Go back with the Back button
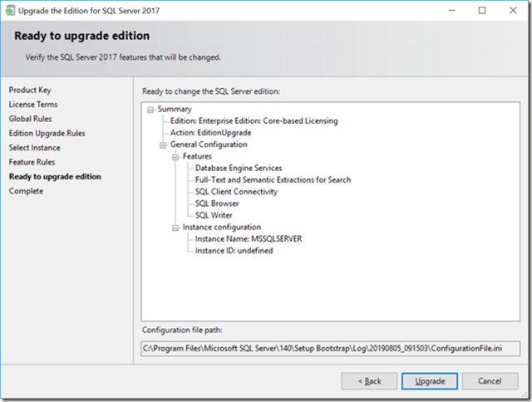The width and height of the screenshot is (532, 402). (x=369, y=381)
